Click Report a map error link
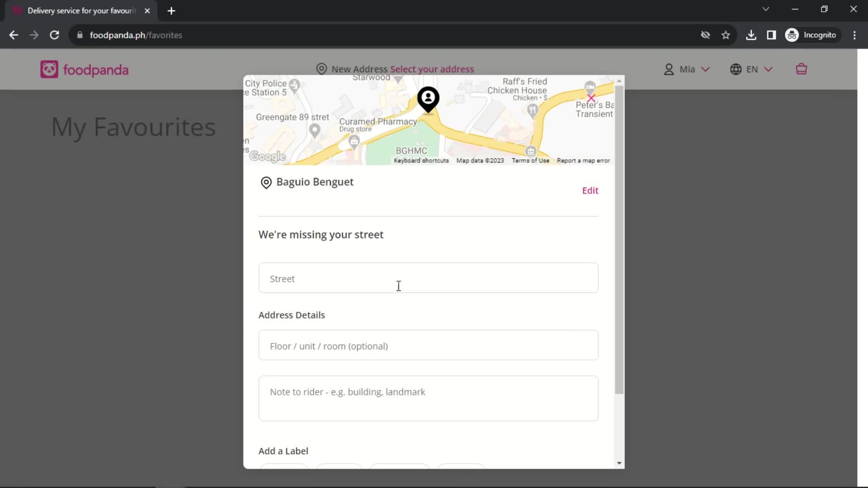This screenshot has height=488, width=868. (x=583, y=160)
